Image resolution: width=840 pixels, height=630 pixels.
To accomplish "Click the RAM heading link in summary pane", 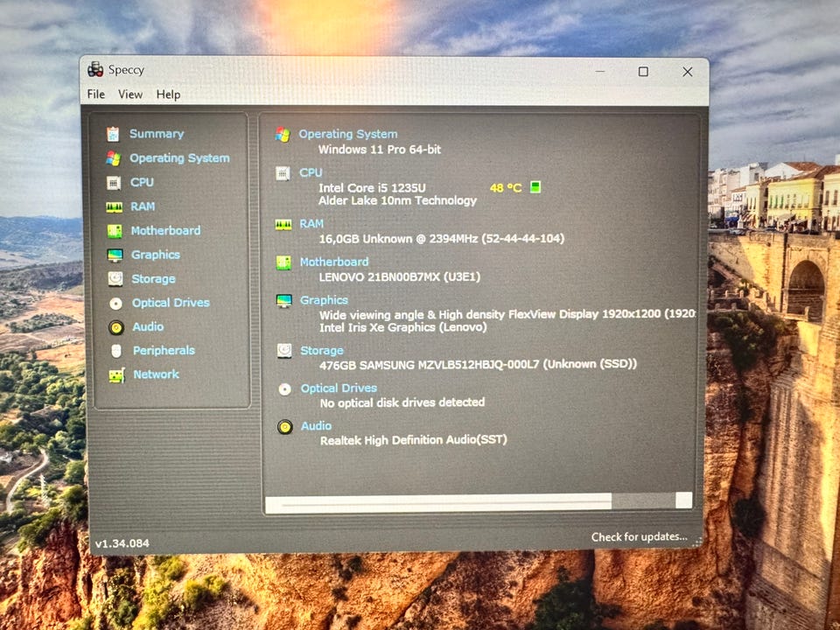I will [311, 223].
